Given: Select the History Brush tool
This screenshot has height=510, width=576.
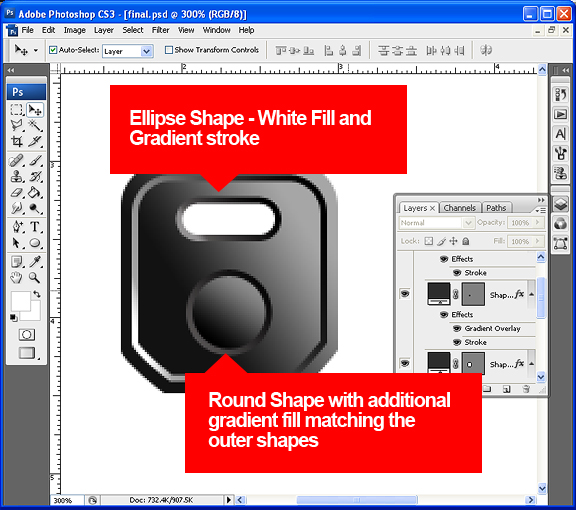Looking at the screenshot, I should [35, 177].
